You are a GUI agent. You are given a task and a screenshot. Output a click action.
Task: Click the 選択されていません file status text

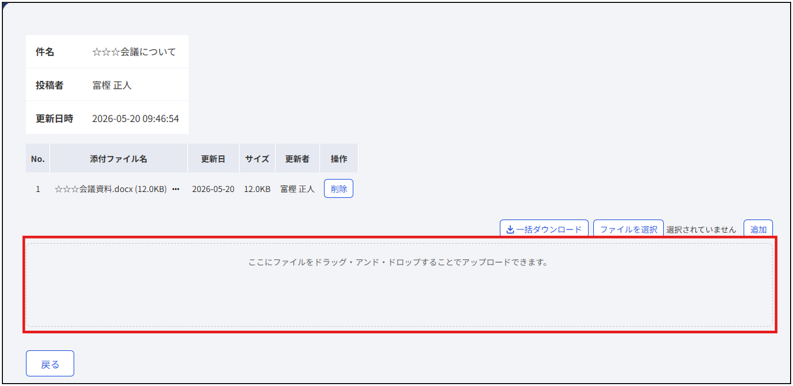(x=701, y=229)
